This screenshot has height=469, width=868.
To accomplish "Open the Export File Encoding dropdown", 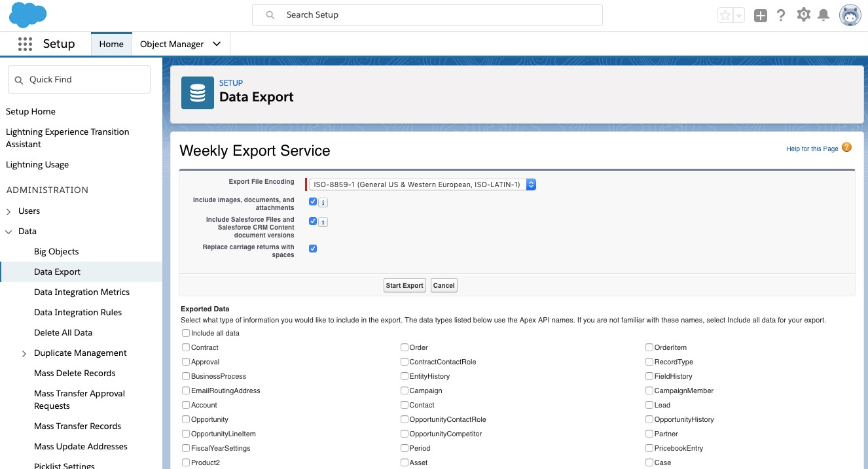I will (x=422, y=184).
